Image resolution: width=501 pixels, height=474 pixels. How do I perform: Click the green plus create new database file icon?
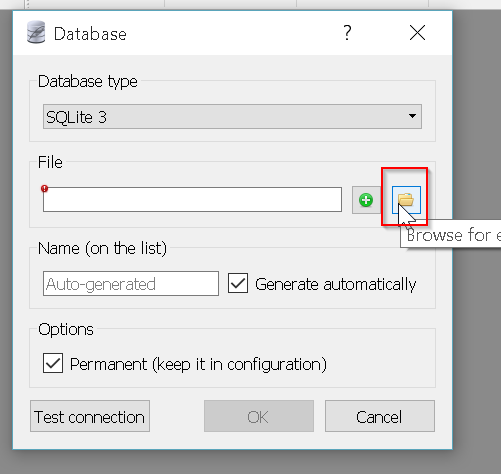click(366, 200)
